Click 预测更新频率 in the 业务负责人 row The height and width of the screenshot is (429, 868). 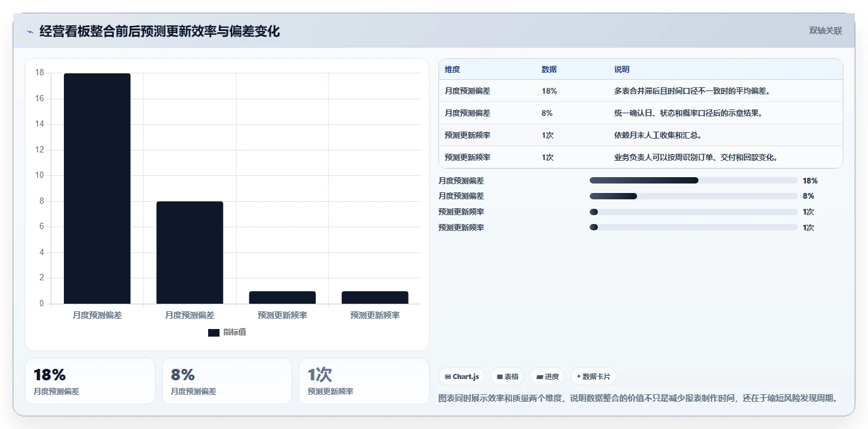click(x=468, y=158)
